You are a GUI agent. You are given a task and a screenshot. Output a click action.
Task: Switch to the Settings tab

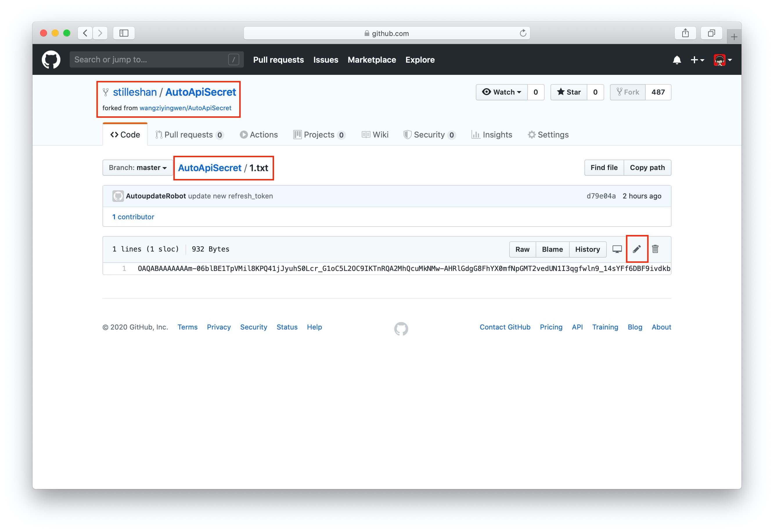pyautogui.click(x=548, y=135)
